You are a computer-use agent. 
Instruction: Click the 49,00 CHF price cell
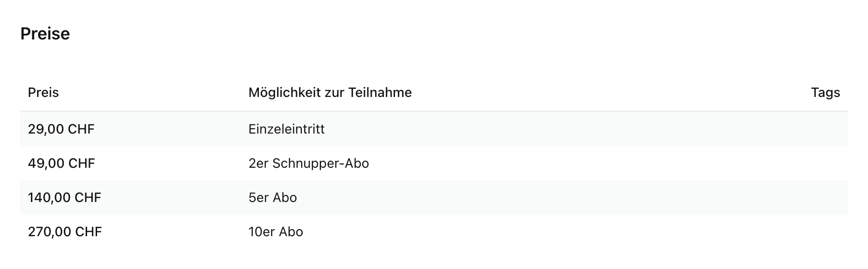tap(61, 163)
